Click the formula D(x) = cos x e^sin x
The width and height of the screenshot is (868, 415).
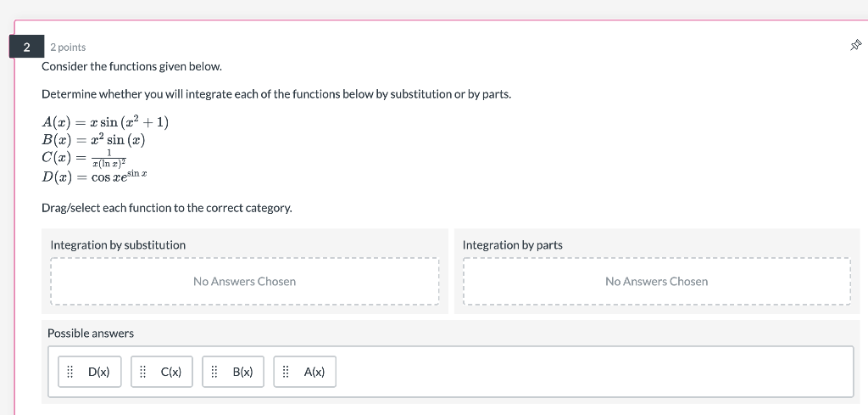[x=95, y=177]
